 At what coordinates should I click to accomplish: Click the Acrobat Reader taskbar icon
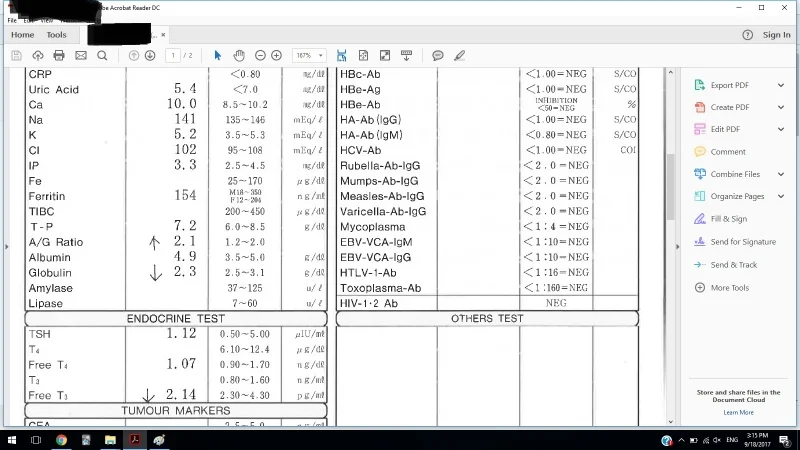tap(135, 440)
